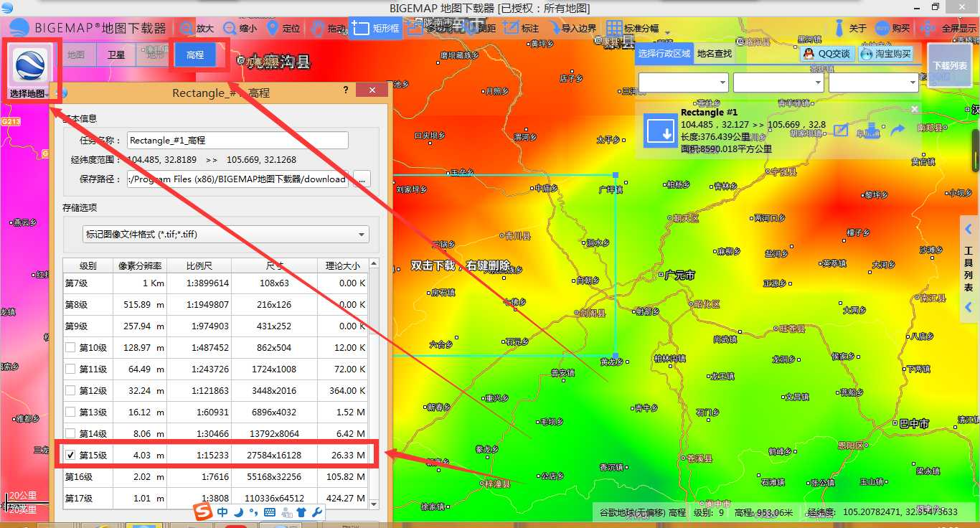This screenshot has height=528, width=980.
Task: Click the Rectangle #1 task title
Action: click(710, 113)
